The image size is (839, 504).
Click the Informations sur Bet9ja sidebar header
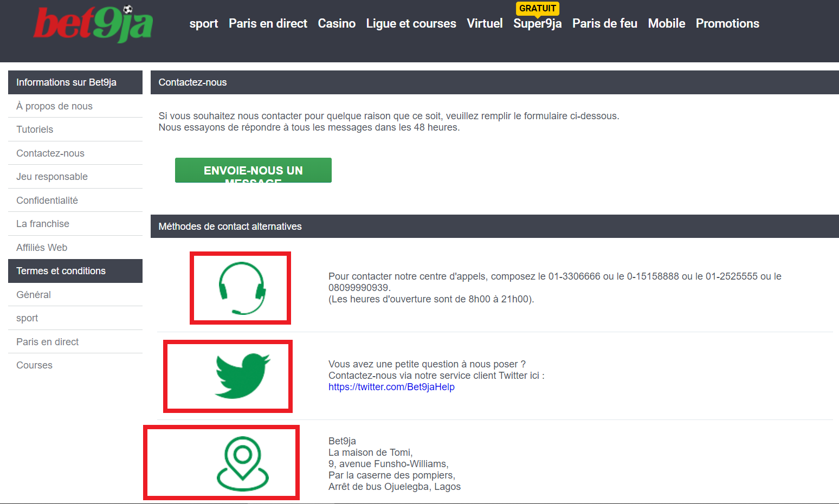click(75, 82)
